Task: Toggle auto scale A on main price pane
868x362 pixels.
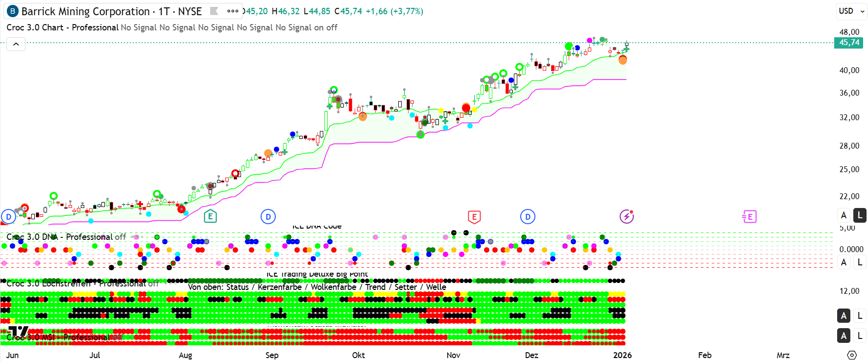Action: [x=844, y=215]
